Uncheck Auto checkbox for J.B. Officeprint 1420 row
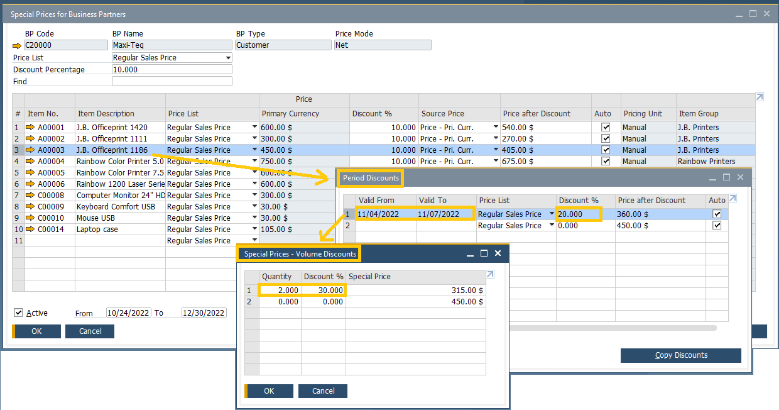The width and height of the screenshot is (779, 410). coord(605,128)
